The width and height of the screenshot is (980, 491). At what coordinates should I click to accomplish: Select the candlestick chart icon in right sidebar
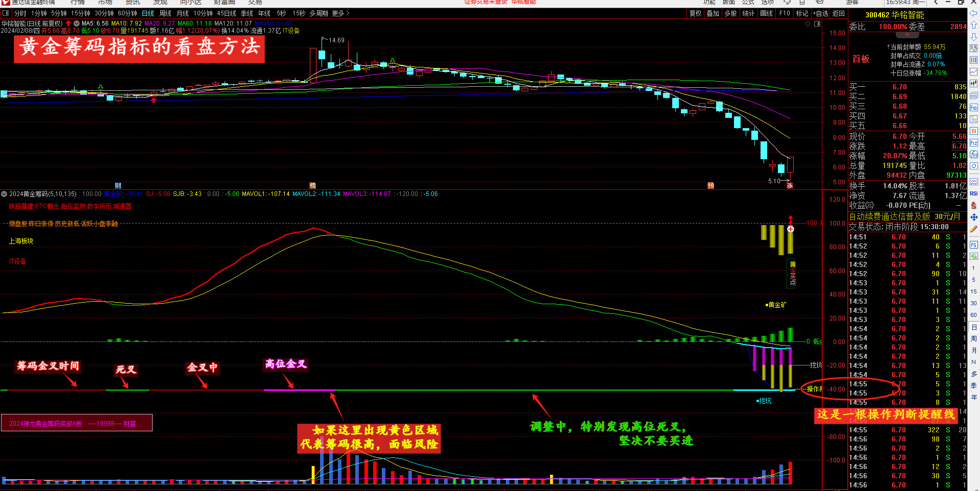point(973,84)
